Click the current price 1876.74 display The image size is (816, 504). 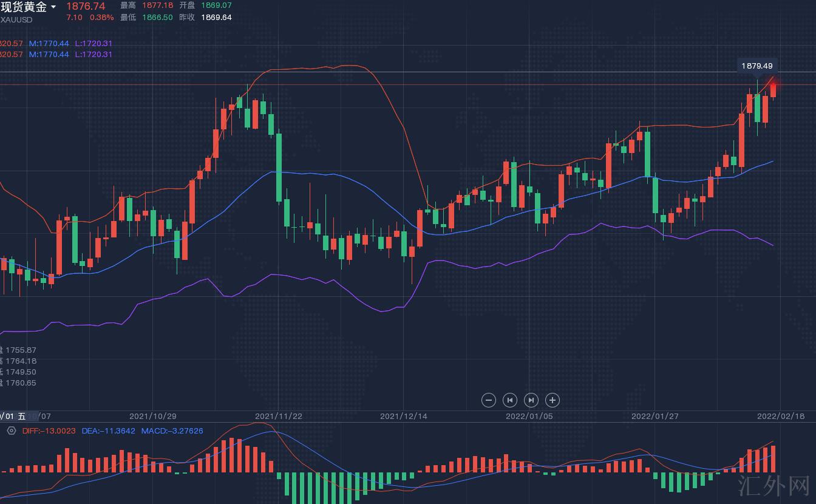(86, 6)
